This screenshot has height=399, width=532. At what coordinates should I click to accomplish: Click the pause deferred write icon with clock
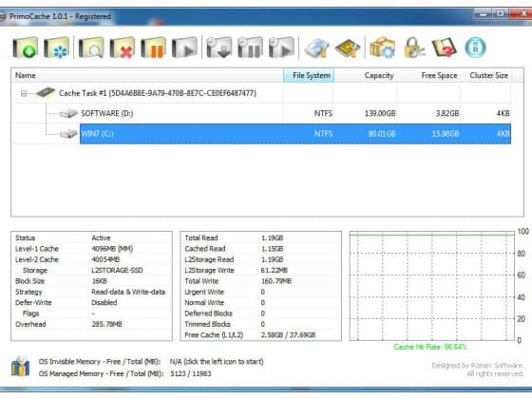[x=251, y=47]
